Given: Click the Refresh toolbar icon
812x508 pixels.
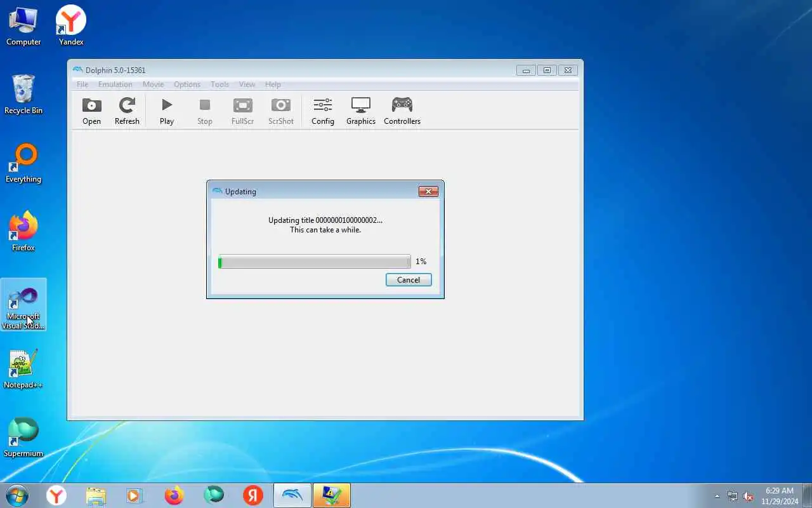Looking at the screenshot, I should pyautogui.click(x=127, y=111).
